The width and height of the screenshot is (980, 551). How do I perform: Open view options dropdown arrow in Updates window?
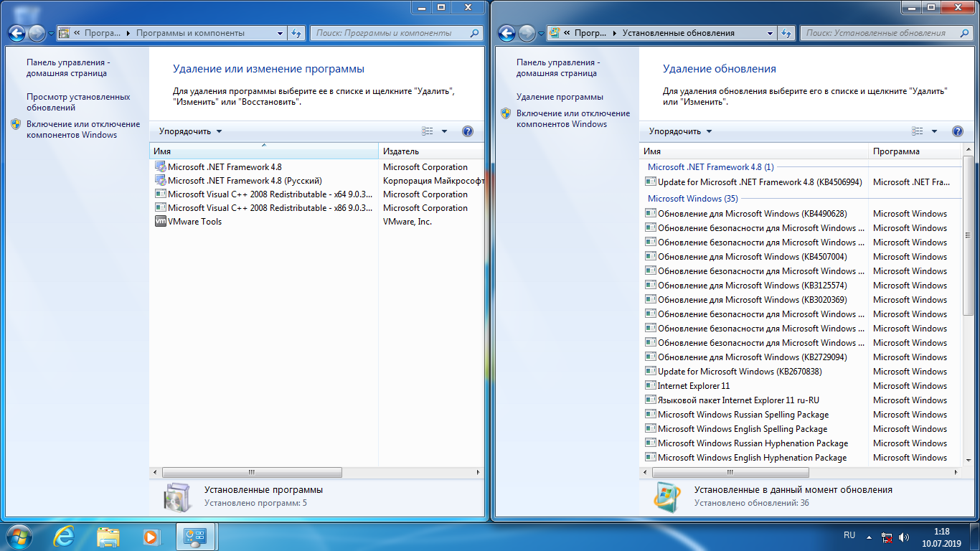pyautogui.click(x=934, y=131)
